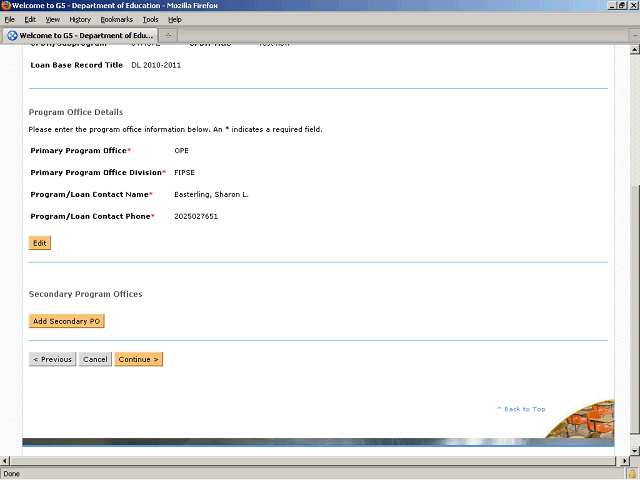Click the Program/Loan Contact Phone label
640x480 pixels.
point(91,216)
